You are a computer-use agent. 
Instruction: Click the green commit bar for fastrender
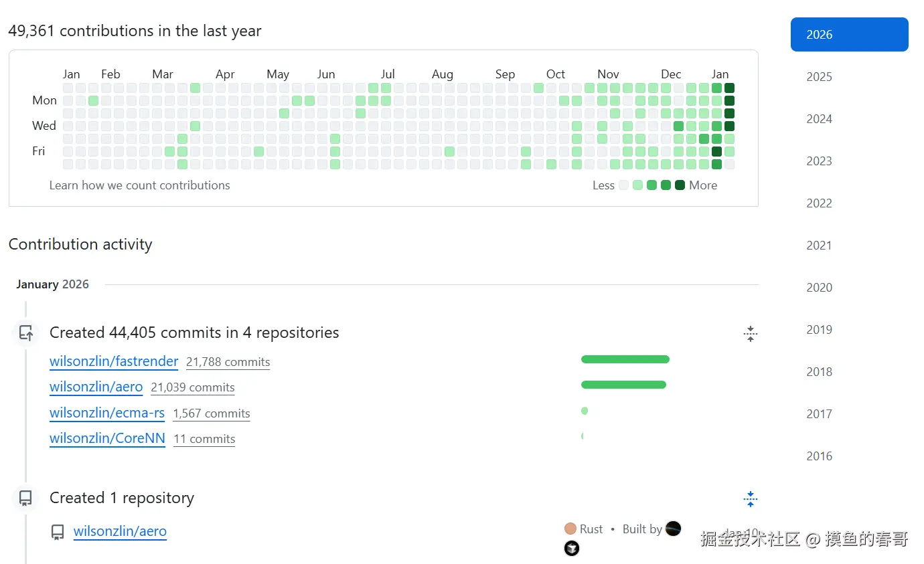625,359
